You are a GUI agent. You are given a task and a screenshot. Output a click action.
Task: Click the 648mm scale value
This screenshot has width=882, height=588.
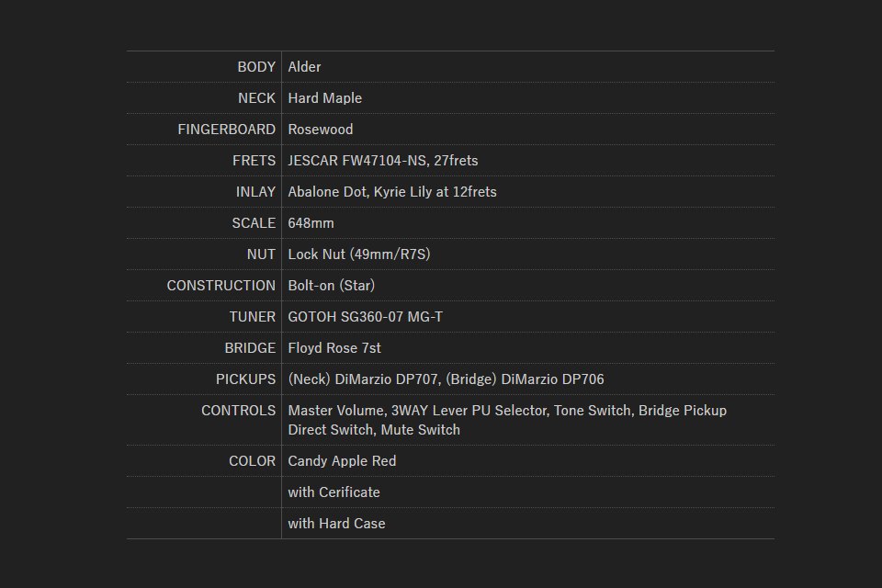311,223
